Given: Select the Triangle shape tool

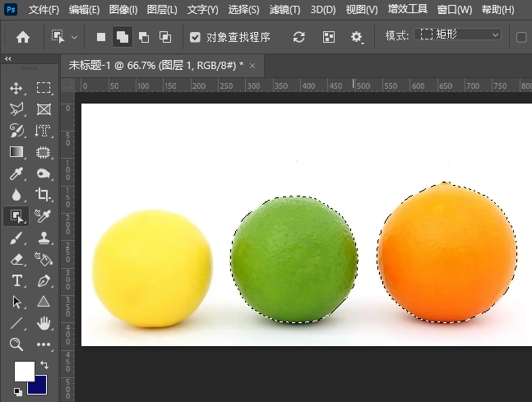Looking at the screenshot, I should pos(44,301).
